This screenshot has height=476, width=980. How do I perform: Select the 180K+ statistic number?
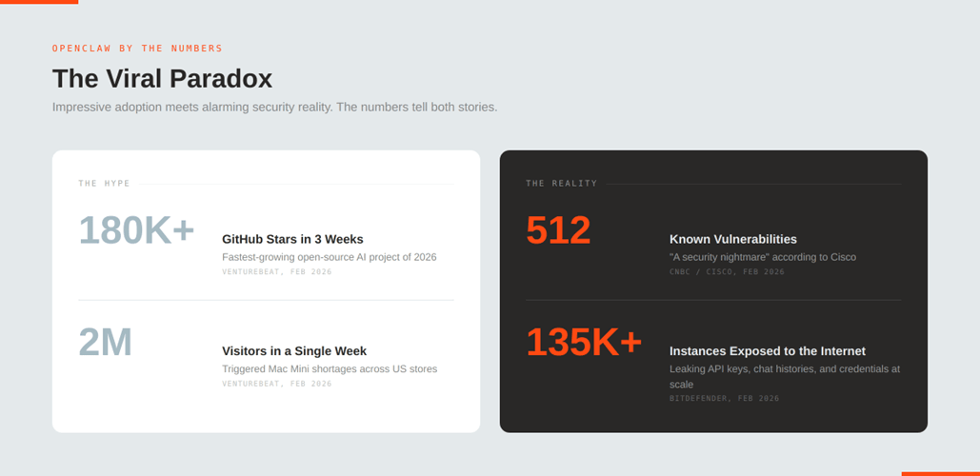pyautogui.click(x=136, y=230)
